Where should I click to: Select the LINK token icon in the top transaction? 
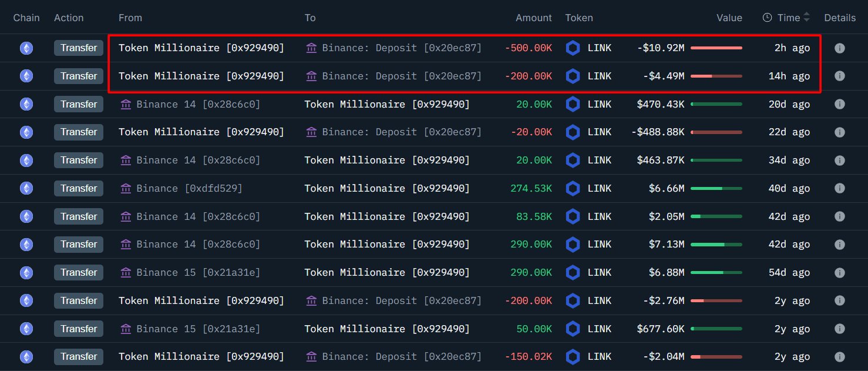point(573,48)
